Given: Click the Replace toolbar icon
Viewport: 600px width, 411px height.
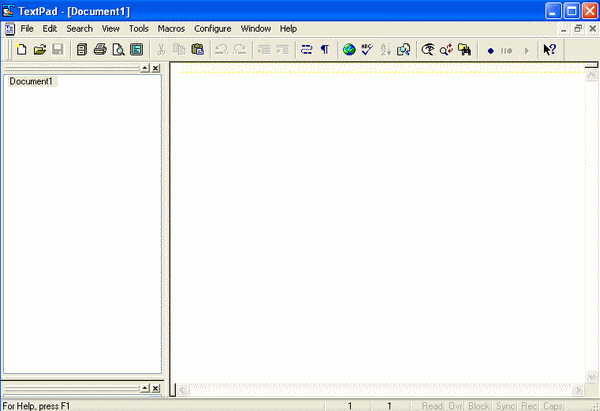Looking at the screenshot, I should coord(446,50).
